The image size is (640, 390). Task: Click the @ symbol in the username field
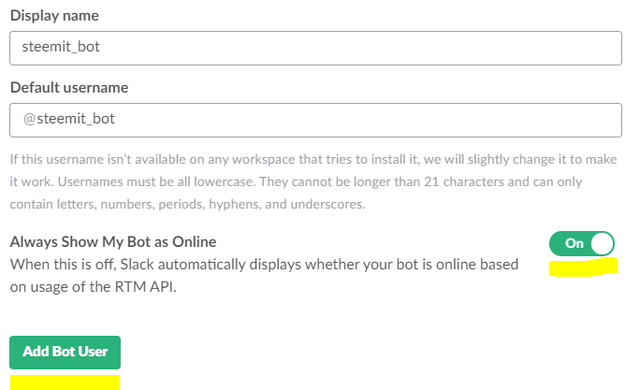(x=29, y=119)
